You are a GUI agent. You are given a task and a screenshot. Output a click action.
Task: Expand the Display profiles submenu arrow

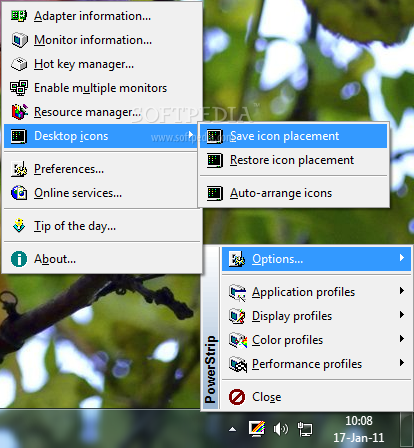tap(402, 315)
